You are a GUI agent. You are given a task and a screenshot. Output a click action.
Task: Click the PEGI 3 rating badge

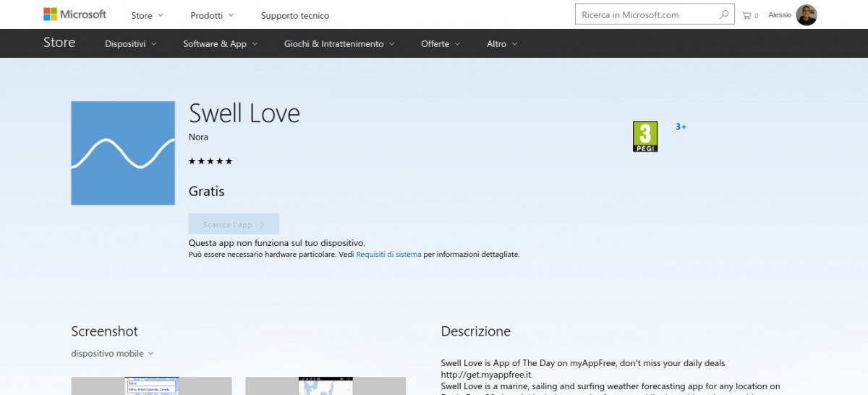coord(645,137)
